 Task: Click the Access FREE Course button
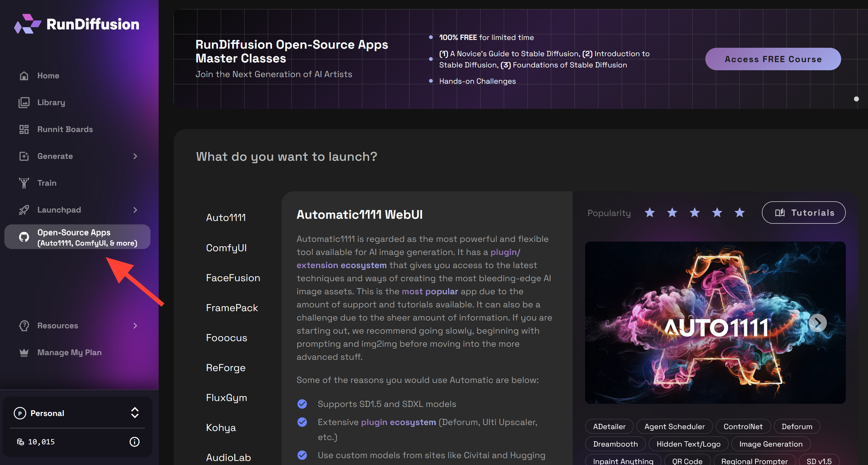(x=773, y=59)
